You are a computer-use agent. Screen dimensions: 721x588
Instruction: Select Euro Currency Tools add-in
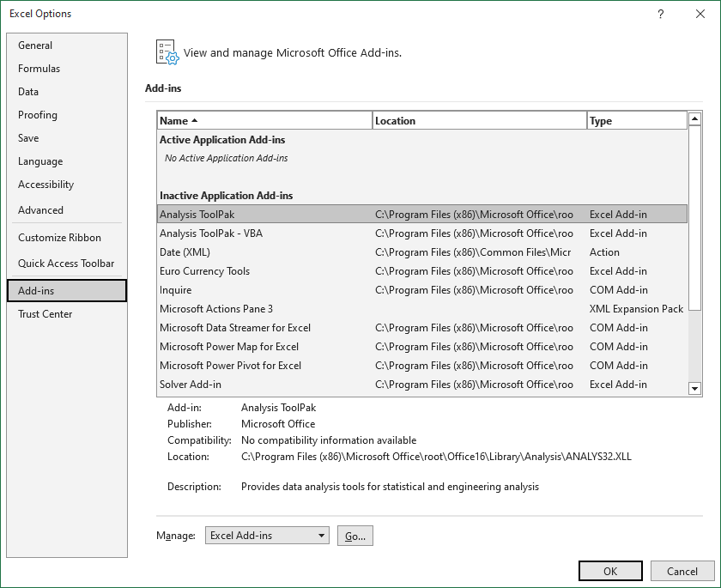point(204,271)
